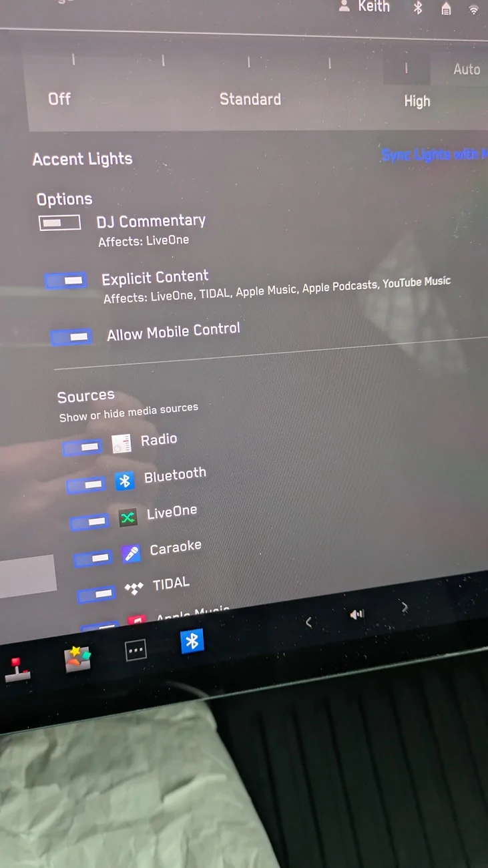Screen dimensions: 488x868
Task: Tap the LiveOne shuffle-style icon
Action: click(128, 517)
